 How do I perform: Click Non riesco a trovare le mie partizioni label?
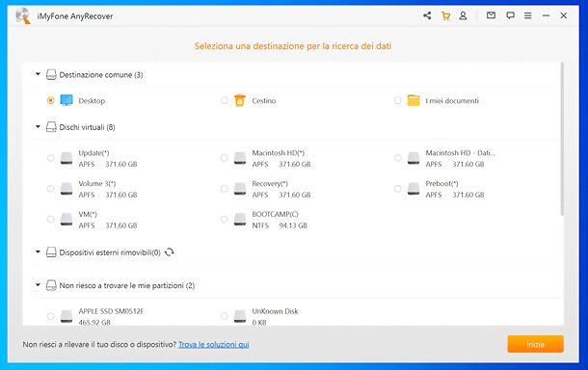click(127, 285)
